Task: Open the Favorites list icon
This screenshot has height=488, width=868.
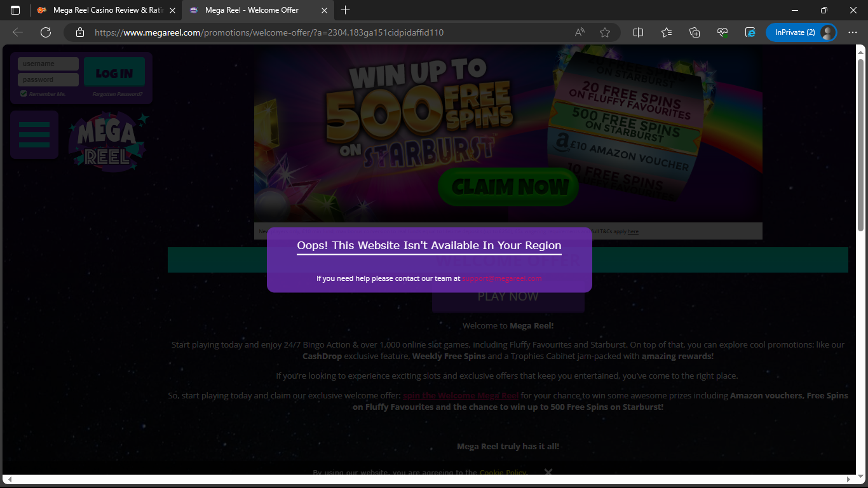Action: pos(666,32)
